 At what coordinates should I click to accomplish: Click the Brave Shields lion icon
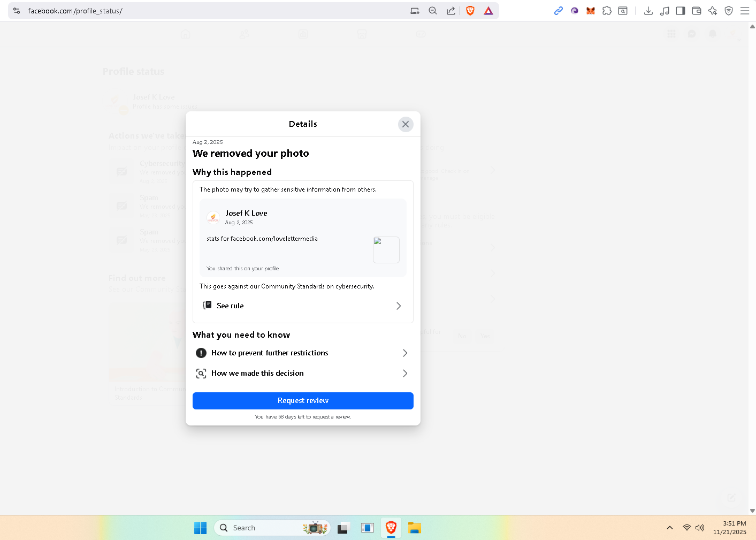(x=470, y=11)
